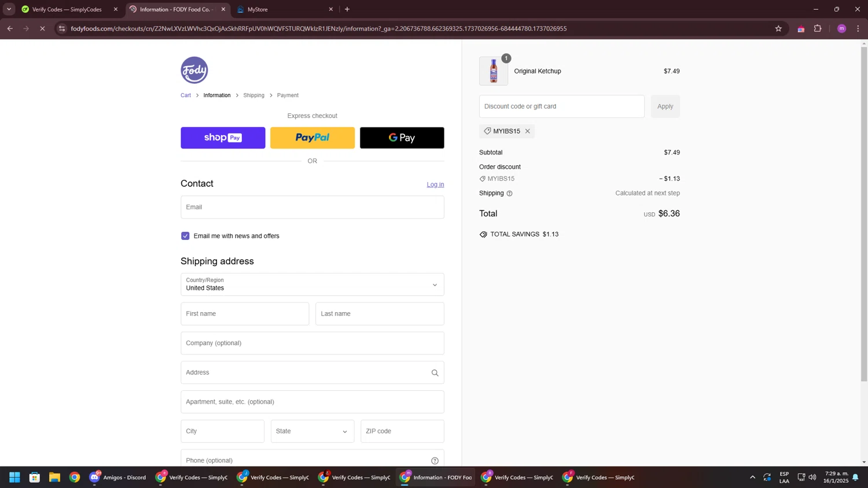Check out with Shop Pay
The height and width of the screenshot is (488, 868).
pyautogui.click(x=223, y=138)
